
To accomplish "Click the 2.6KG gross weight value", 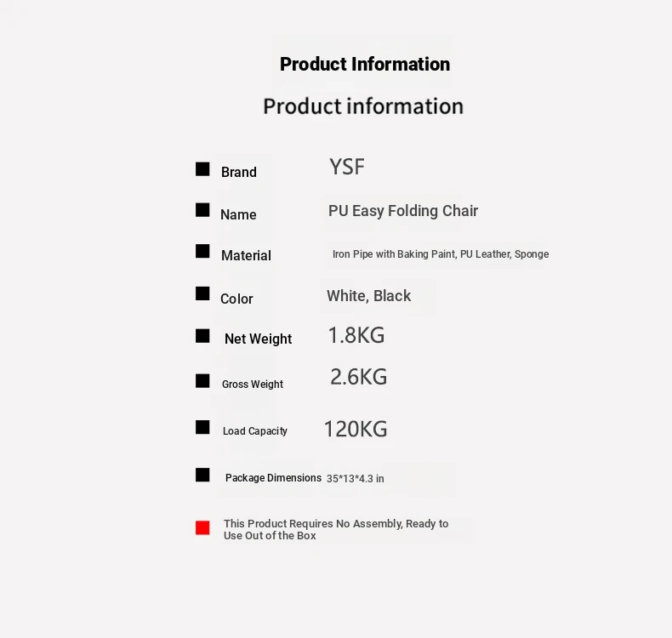I will pos(358,377).
